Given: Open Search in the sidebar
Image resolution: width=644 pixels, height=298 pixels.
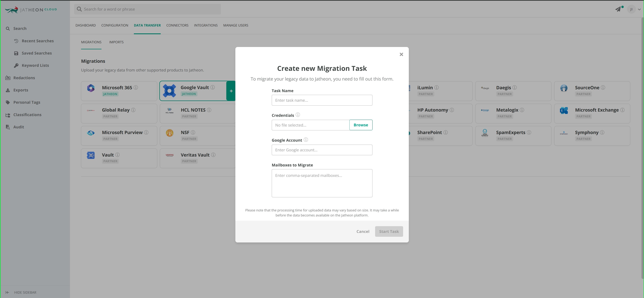Looking at the screenshot, I should pos(20,29).
